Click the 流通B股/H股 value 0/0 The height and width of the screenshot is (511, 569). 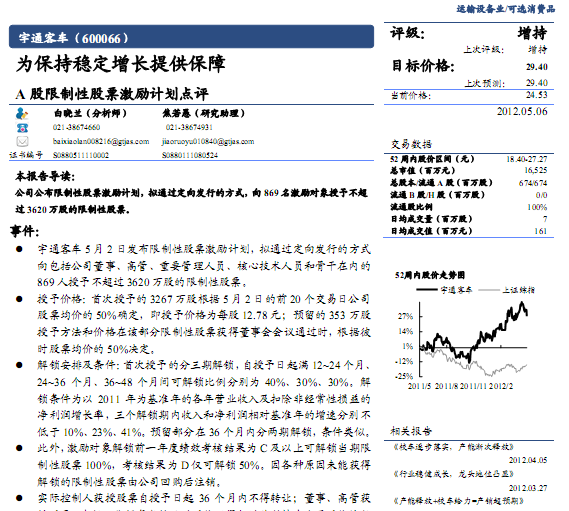541,195
